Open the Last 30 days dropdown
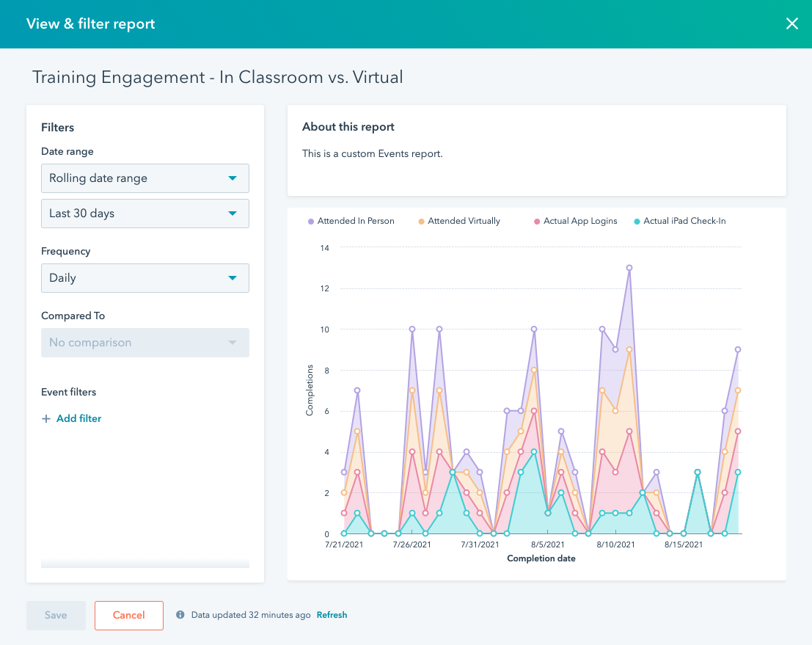Screen dimensions: 812x645 pos(145,214)
